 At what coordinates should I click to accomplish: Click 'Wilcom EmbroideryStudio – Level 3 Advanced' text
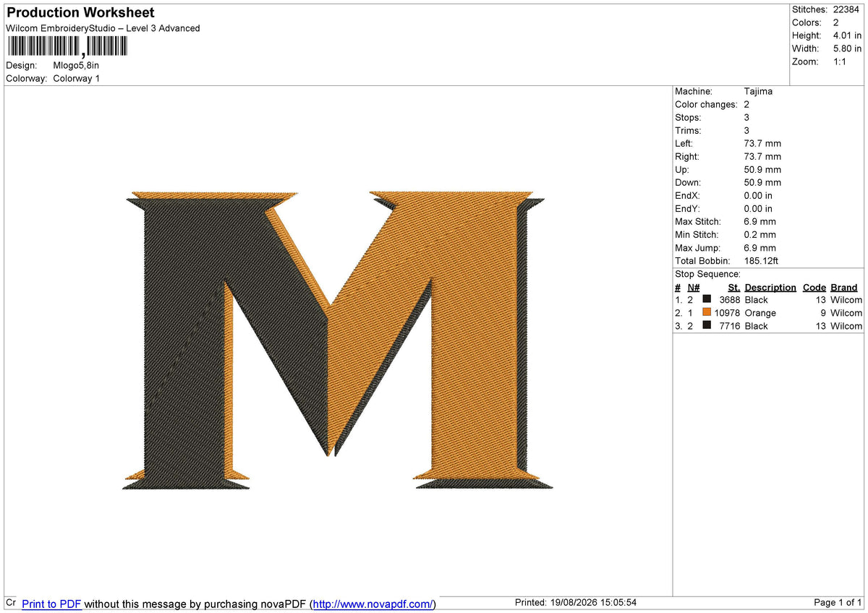[x=103, y=28]
